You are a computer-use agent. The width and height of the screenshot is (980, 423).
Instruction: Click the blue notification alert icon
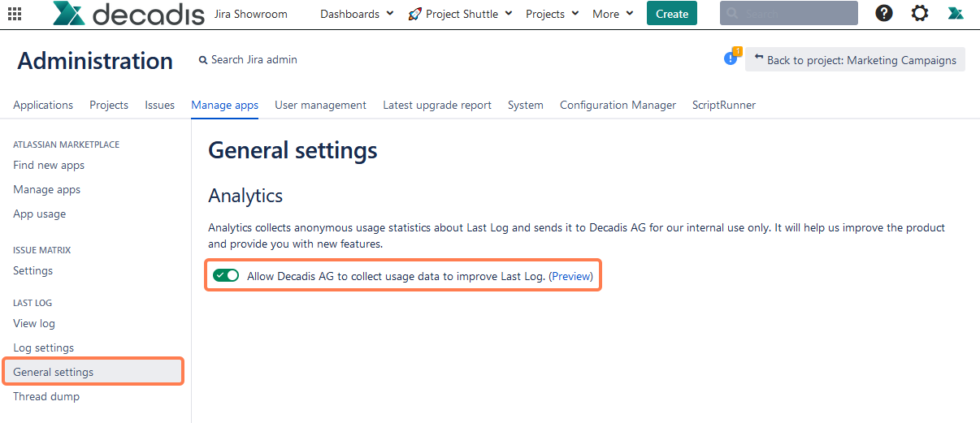(731, 58)
